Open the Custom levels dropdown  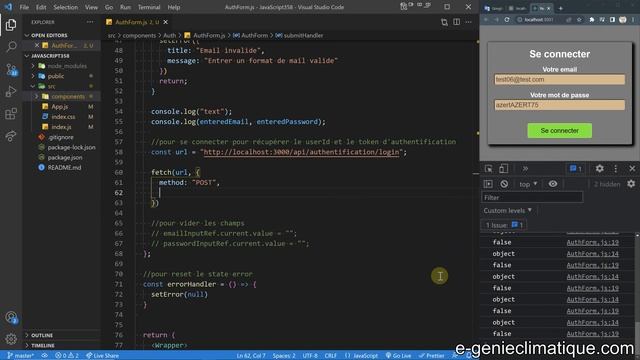(507, 211)
